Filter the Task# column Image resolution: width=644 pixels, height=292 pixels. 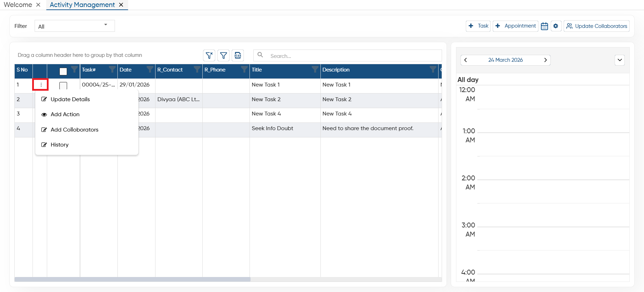[112, 69]
